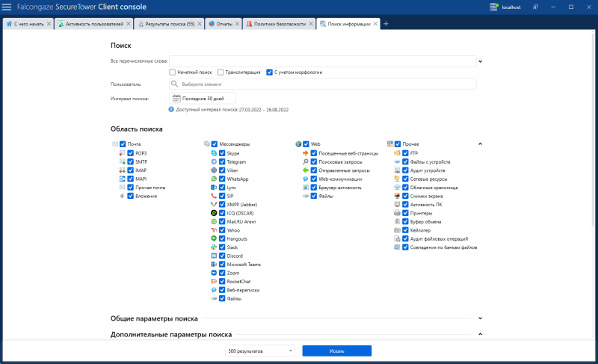Click the Пользователь input field
598x364 pixels.
(x=323, y=84)
